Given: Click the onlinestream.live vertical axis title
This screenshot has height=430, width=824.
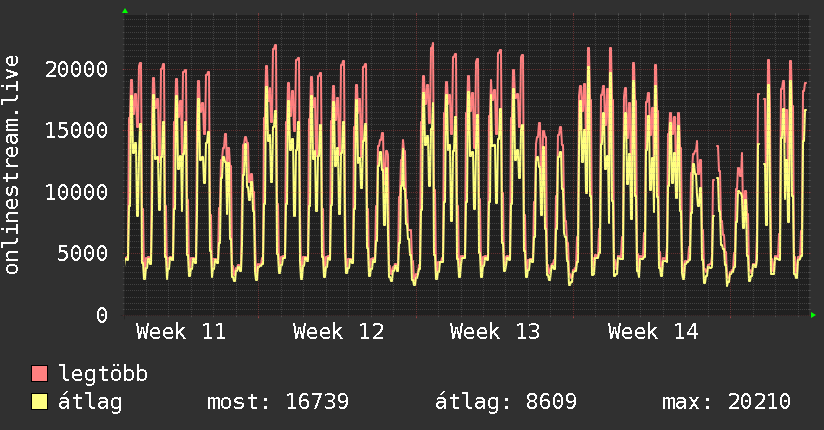Looking at the screenshot, I should (12, 165).
